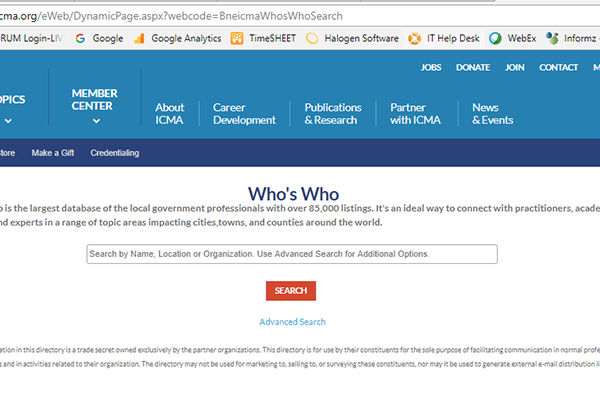This screenshot has width=600, height=400.
Task: Open the Career Development menu
Action: 244,114
